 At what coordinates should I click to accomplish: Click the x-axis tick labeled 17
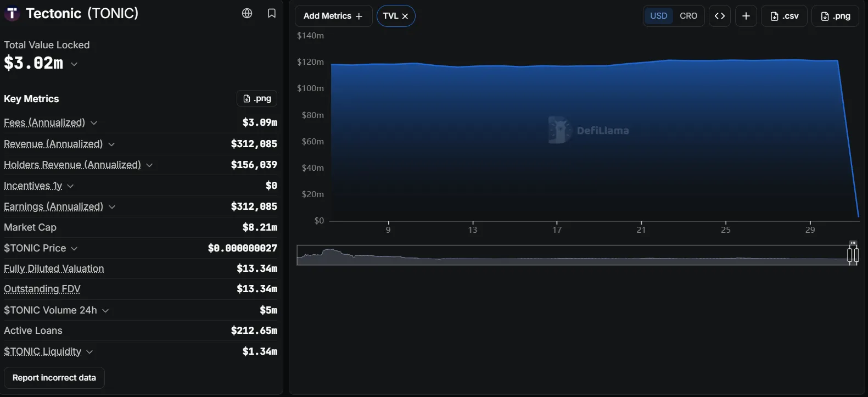[557, 230]
